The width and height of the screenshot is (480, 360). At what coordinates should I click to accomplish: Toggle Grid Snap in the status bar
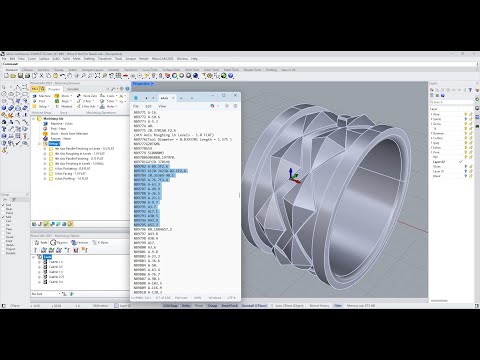coord(170,306)
